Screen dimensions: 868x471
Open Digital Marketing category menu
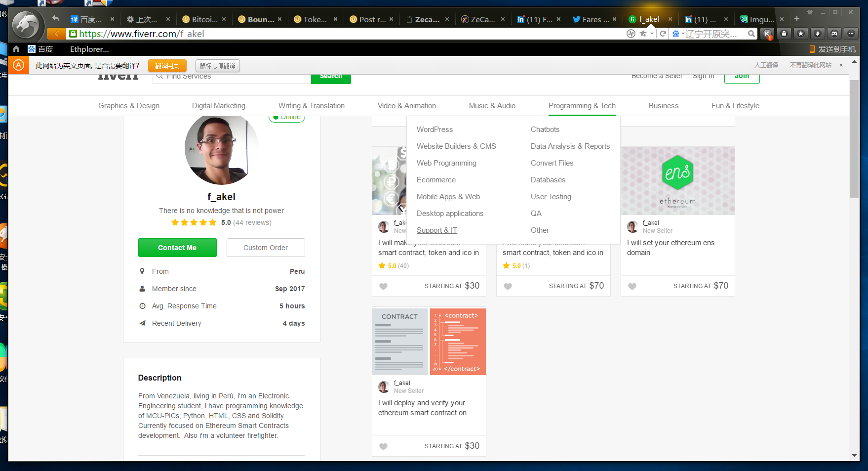(219, 106)
